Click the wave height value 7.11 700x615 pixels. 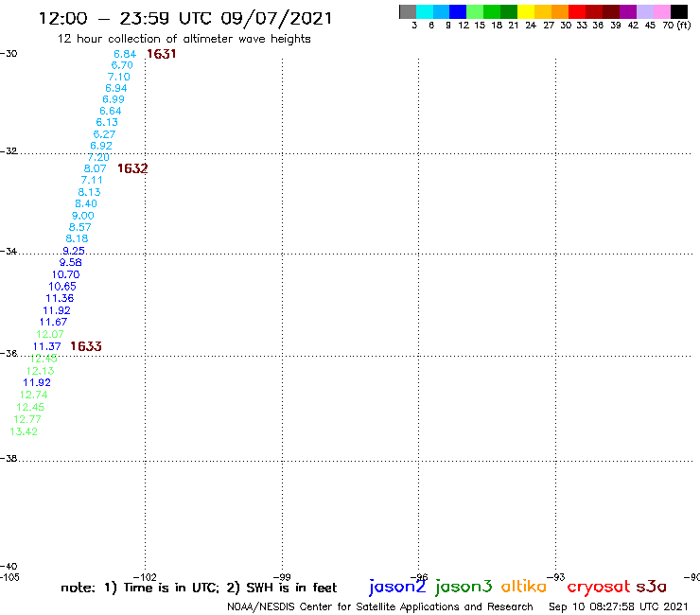92,180
